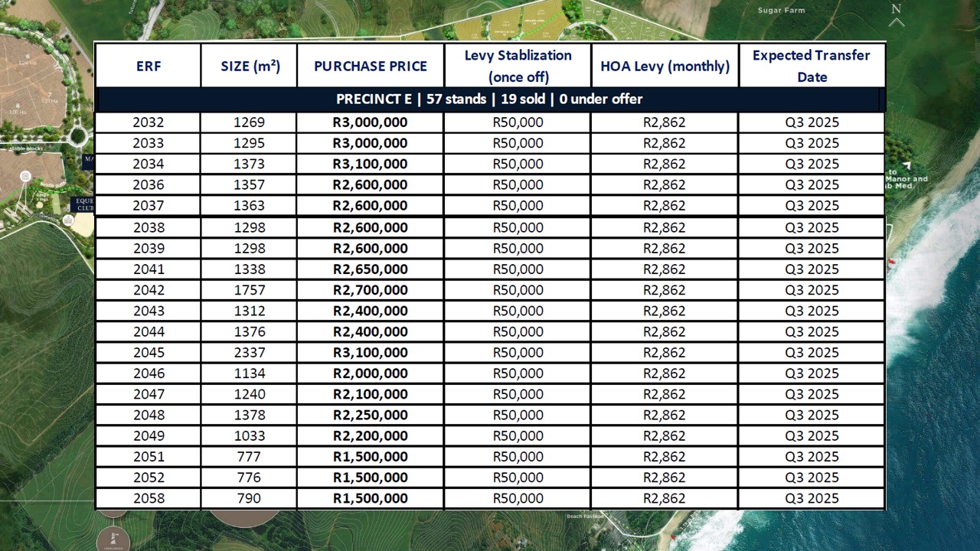This screenshot has height=551, width=980.
Task: Click the size value 1295
Action: [x=250, y=143]
